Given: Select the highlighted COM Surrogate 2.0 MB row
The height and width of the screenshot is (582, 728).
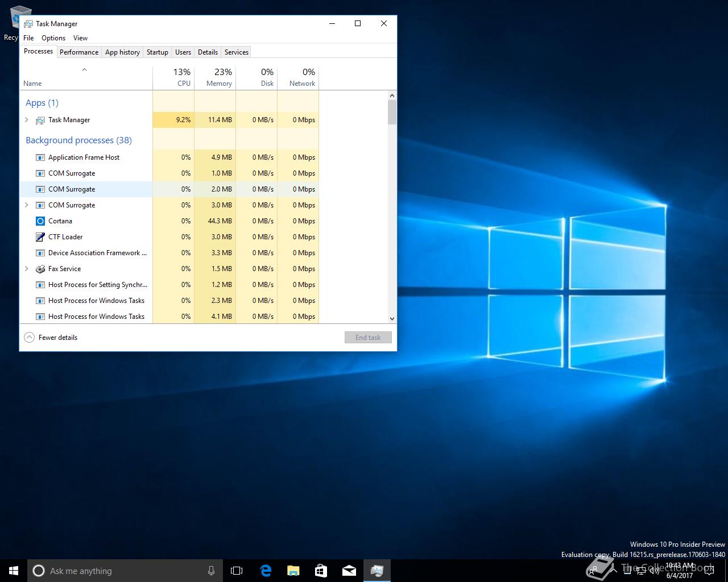Looking at the screenshot, I should click(x=169, y=189).
